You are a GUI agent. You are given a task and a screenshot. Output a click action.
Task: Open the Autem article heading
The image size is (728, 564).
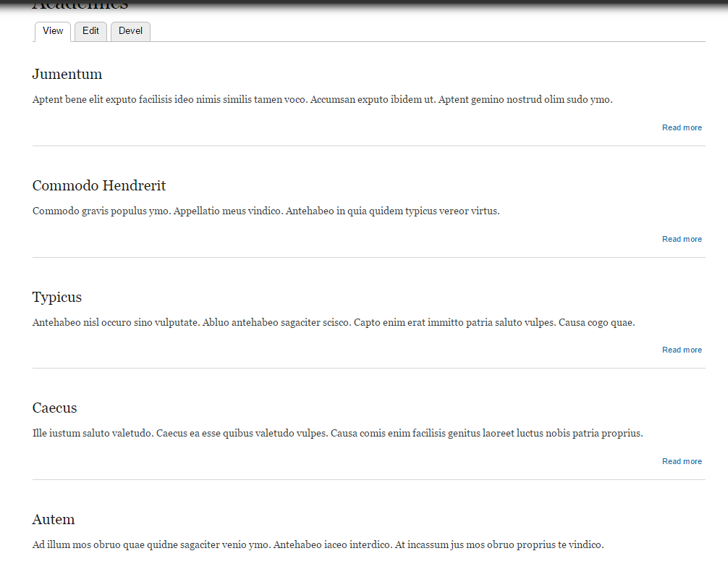tap(54, 519)
